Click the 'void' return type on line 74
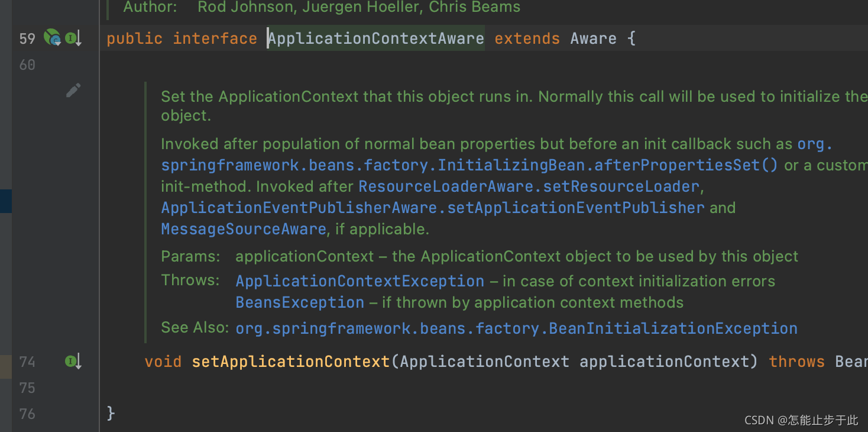Viewport: 868px width, 432px height. (x=163, y=362)
